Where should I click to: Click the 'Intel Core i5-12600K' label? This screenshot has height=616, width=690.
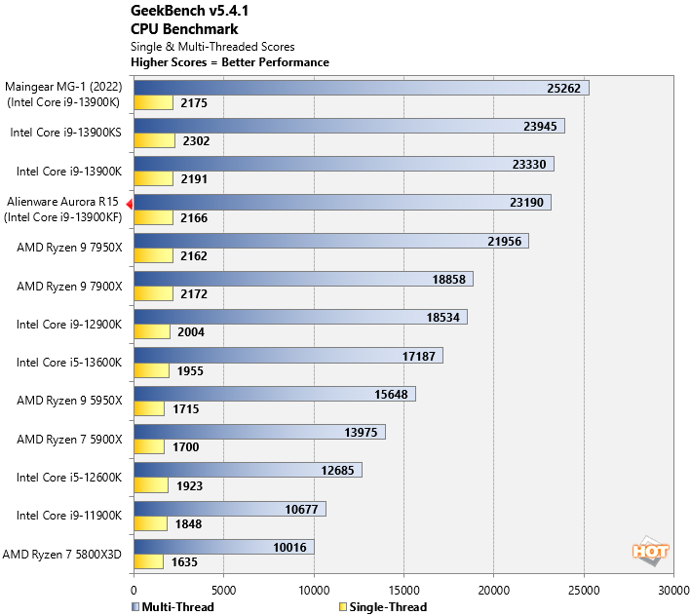point(69,478)
